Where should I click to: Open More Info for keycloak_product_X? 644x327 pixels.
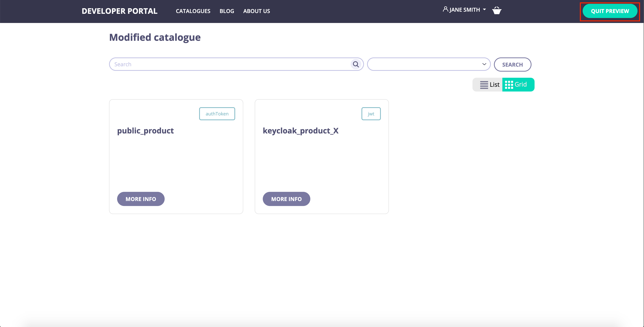coord(286,199)
